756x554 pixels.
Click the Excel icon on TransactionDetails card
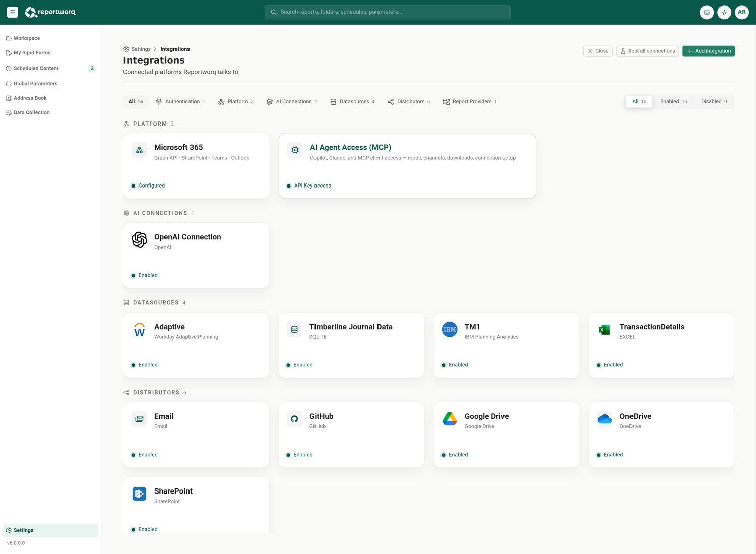tap(605, 329)
